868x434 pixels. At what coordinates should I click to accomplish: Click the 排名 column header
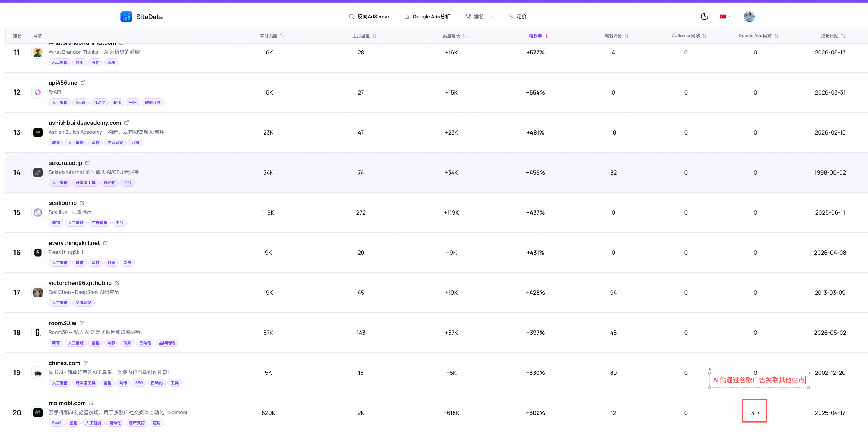pos(17,36)
